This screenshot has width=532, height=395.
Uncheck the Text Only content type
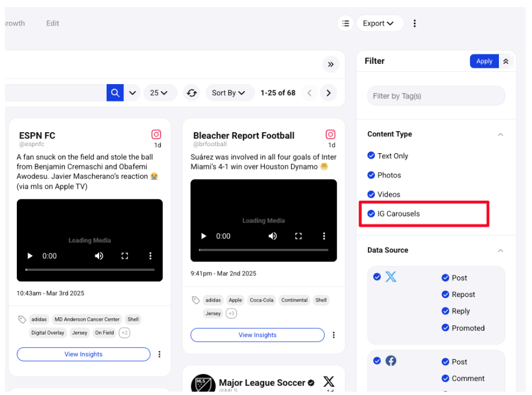pos(371,155)
